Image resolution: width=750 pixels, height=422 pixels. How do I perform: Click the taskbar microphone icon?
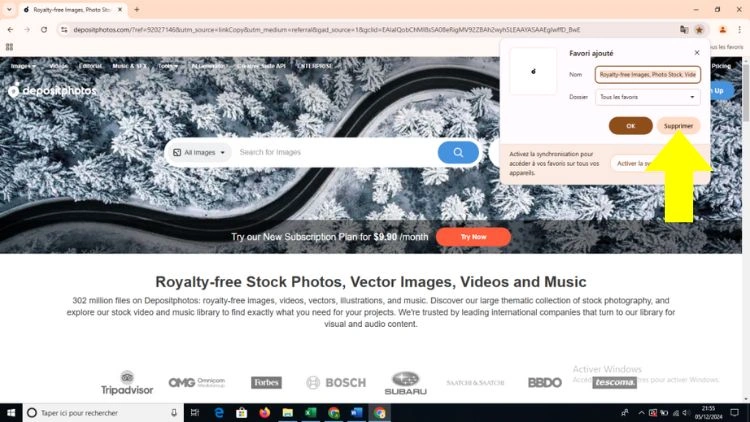point(174,412)
